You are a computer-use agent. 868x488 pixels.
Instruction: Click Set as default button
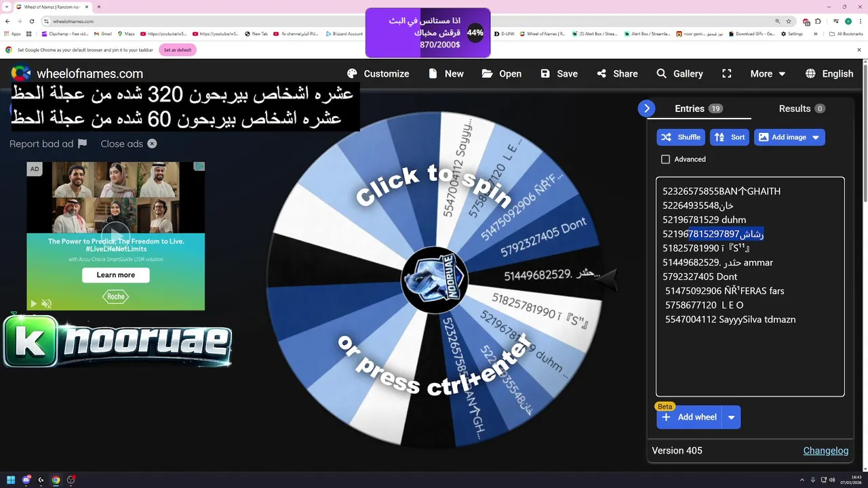click(x=177, y=49)
